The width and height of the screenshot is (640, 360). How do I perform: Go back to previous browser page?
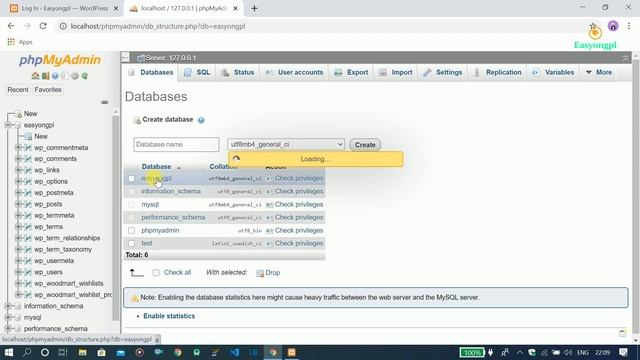(11, 26)
